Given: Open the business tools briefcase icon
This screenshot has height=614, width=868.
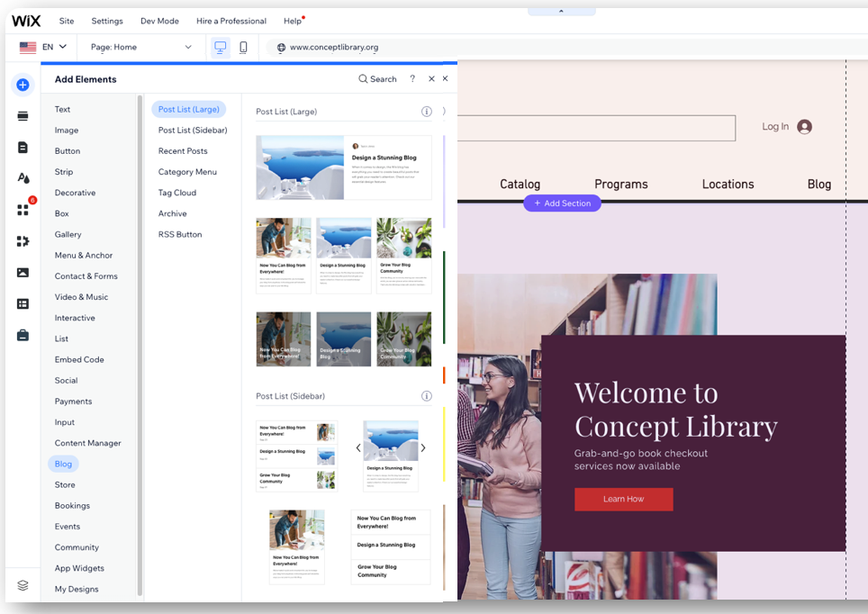Looking at the screenshot, I should point(22,335).
